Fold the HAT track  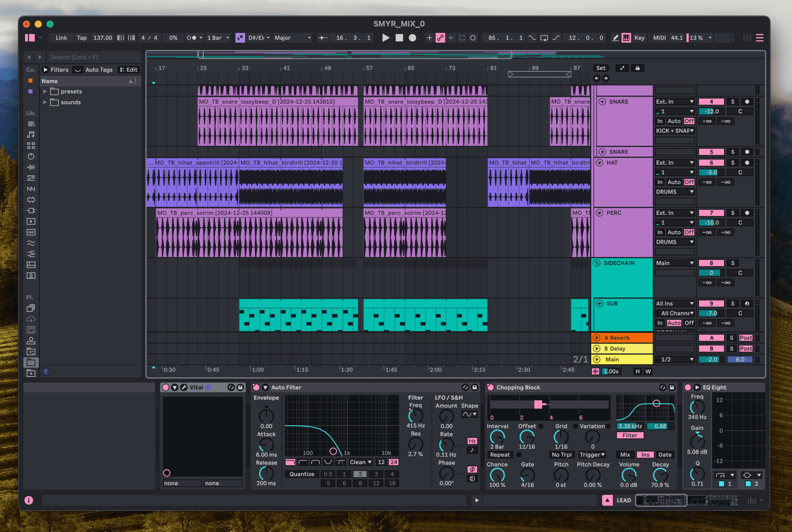point(600,163)
